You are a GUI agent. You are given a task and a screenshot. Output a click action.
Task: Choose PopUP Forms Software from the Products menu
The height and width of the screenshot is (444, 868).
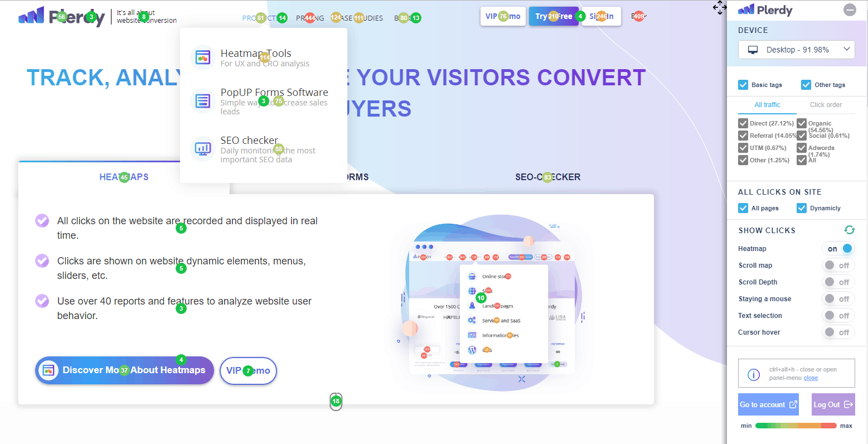(274, 93)
